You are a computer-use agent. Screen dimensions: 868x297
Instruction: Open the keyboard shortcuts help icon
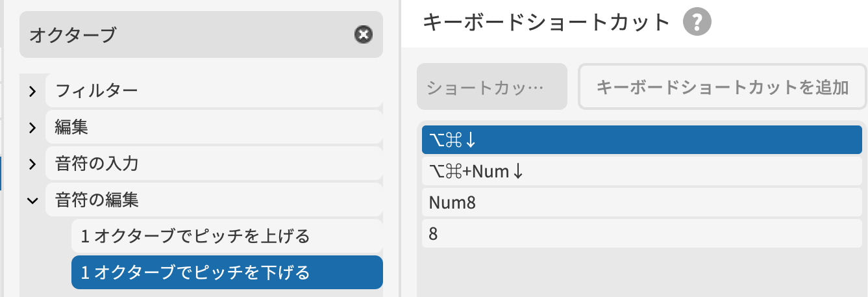click(697, 23)
